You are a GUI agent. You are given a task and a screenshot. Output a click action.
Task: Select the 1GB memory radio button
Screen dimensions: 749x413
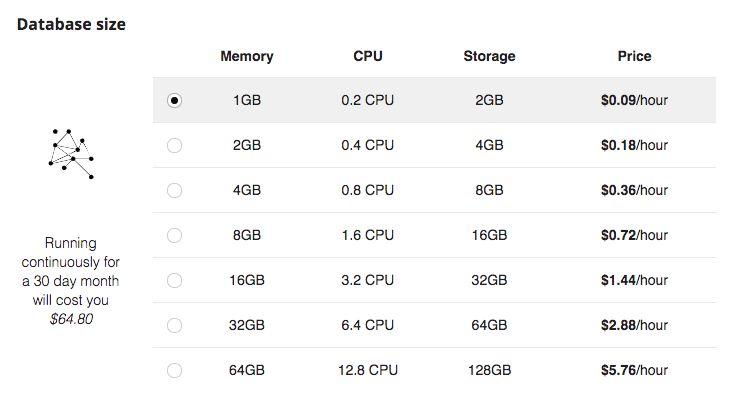[174, 100]
